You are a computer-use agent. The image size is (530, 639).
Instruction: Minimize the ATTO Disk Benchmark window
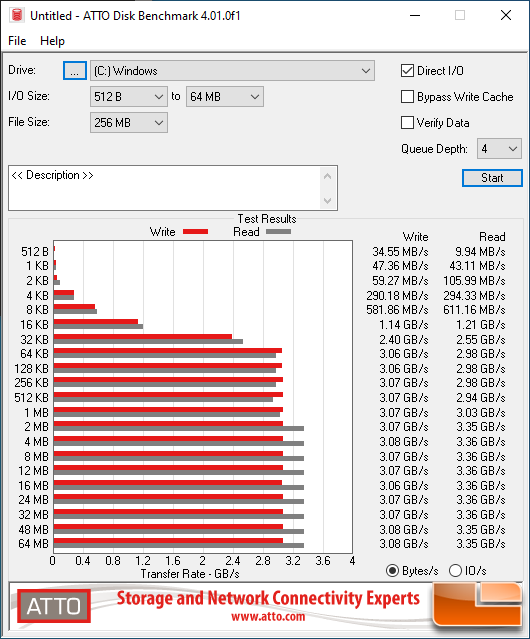pyautogui.click(x=415, y=15)
